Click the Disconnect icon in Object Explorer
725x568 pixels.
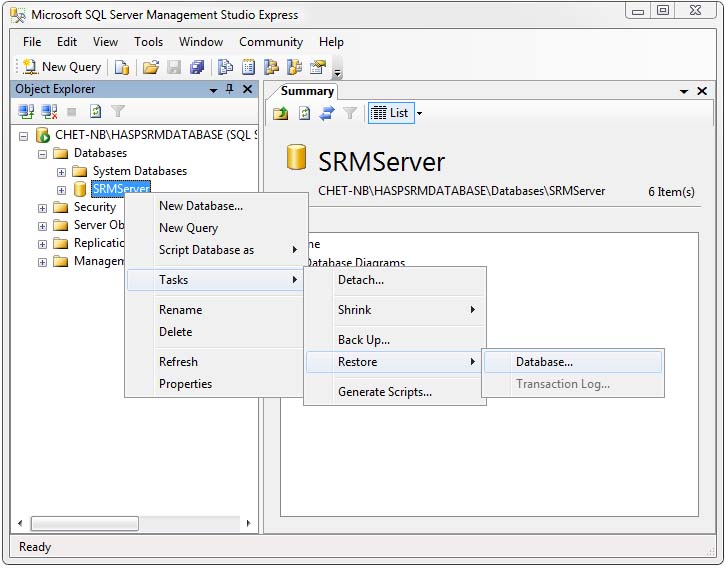pos(49,111)
